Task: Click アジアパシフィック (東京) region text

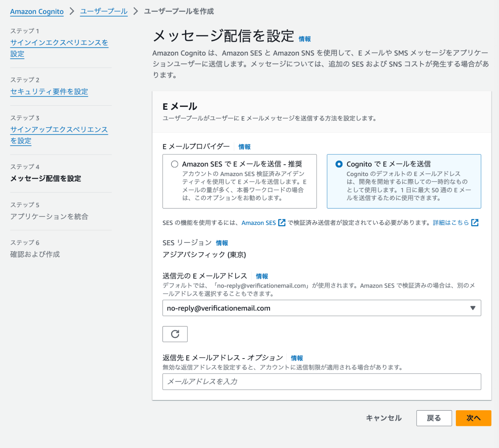Action: pos(204,255)
